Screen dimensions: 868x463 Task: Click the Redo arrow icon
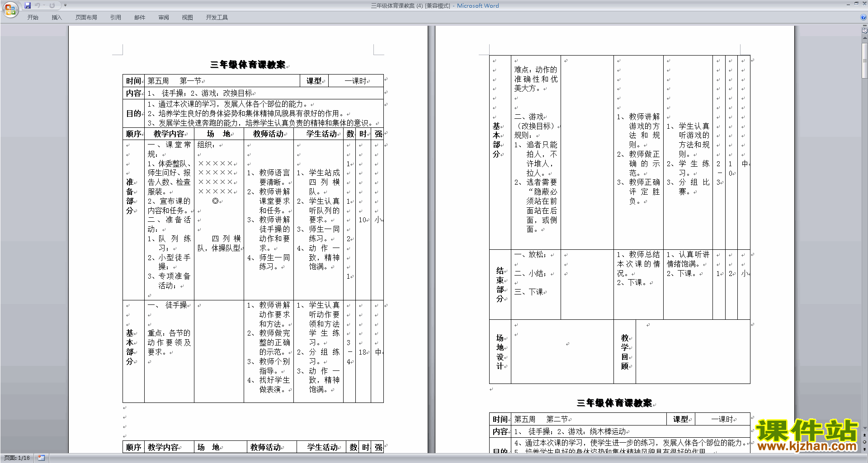(52, 5)
